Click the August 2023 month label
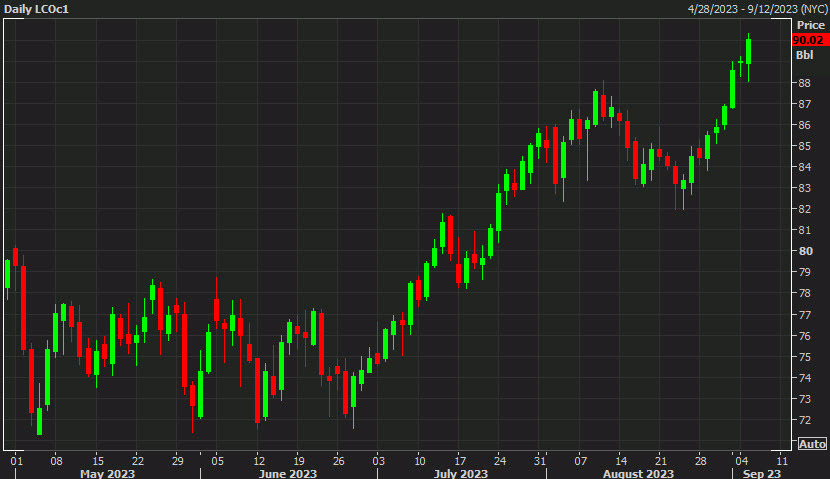 [638, 473]
